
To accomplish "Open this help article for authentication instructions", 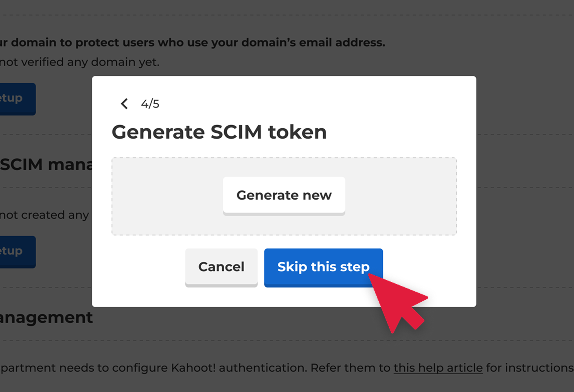I will [438, 368].
